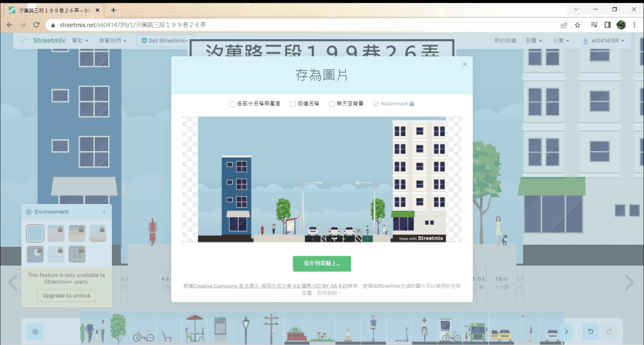Screen dimensions: 644x345
Task: Click the Get Streetmix+ button
Action: [x=165, y=40]
